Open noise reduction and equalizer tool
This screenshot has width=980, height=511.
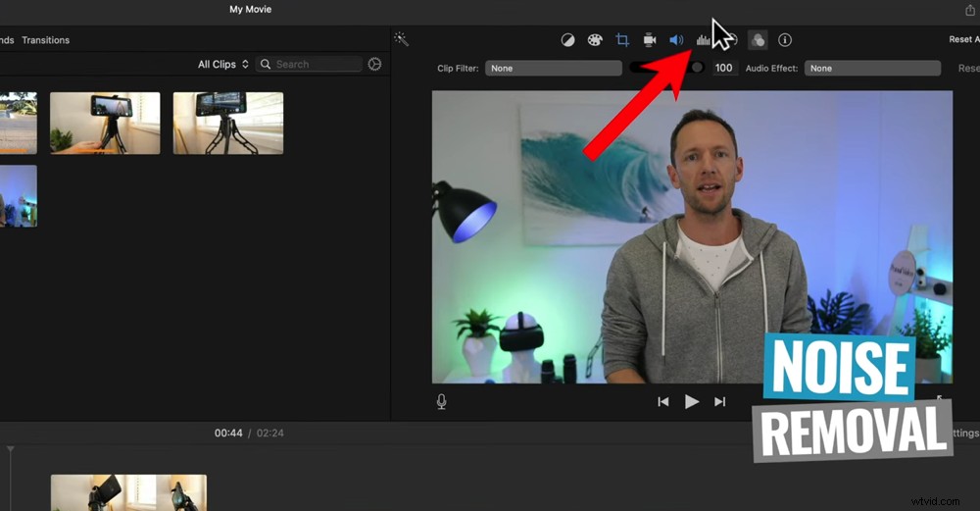(x=703, y=40)
